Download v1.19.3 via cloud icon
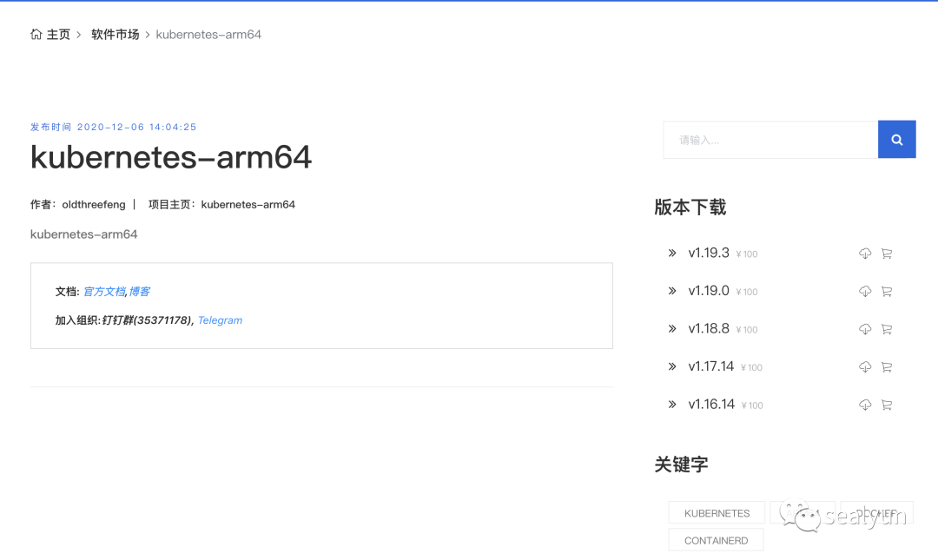 click(x=865, y=254)
